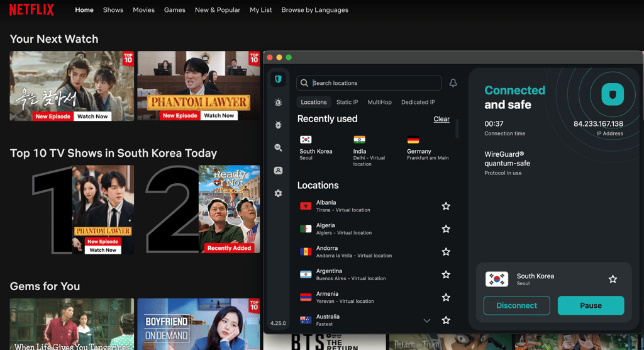Click the locations list scrollbar
Image resolution: width=644 pixels, height=350 pixels.
tap(457, 129)
